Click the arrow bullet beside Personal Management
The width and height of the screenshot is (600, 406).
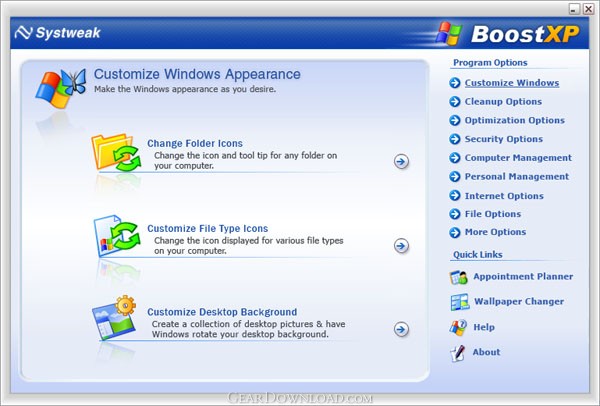[455, 176]
